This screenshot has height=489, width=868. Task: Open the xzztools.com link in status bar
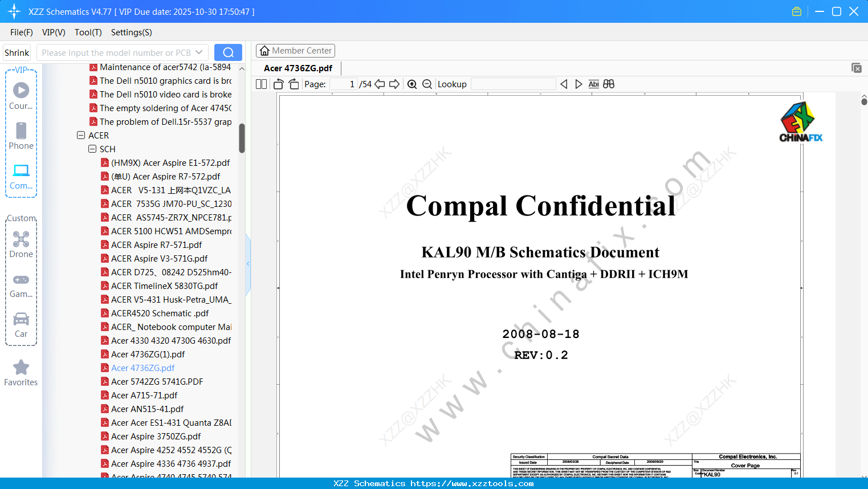pos(472,483)
